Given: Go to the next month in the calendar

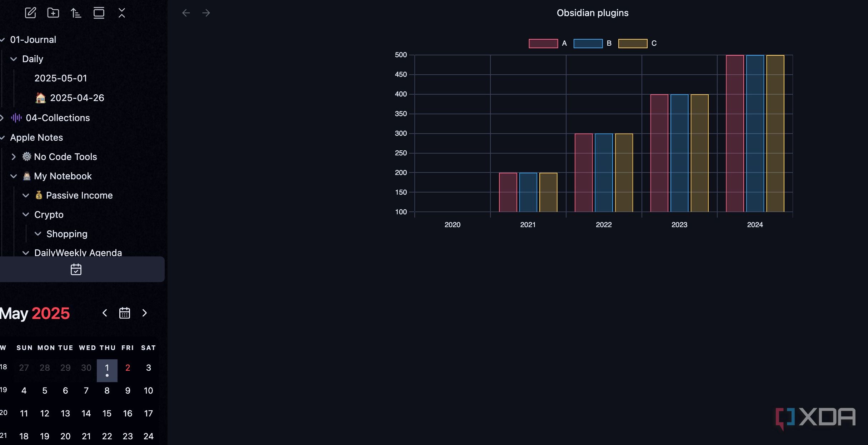Looking at the screenshot, I should click(x=144, y=313).
